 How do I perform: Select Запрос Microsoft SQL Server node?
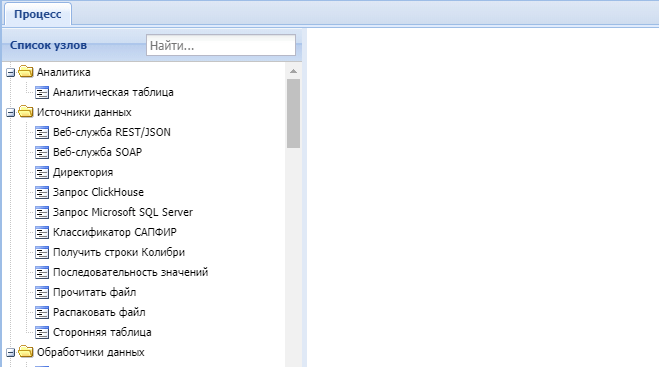123,212
